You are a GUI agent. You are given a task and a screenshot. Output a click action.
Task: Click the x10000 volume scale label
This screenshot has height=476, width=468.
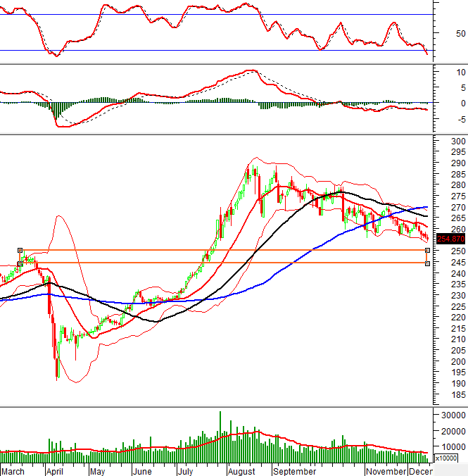click(x=446, y=458)
